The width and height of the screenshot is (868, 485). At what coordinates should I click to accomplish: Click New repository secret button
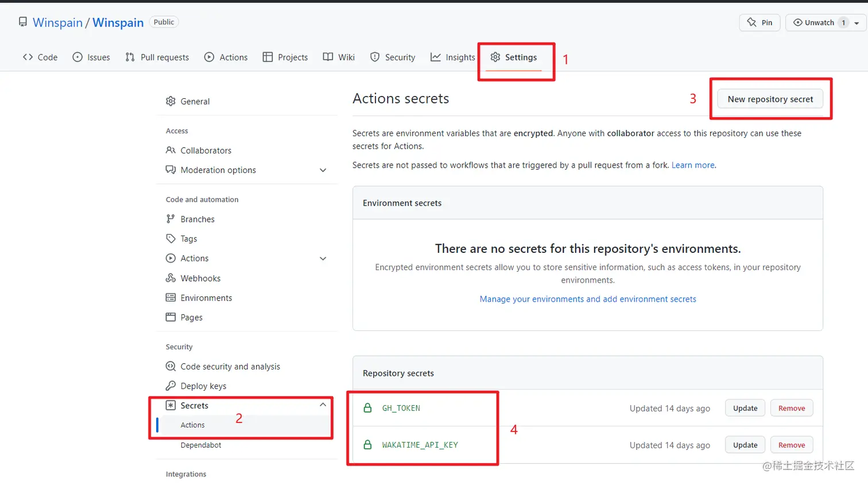pyautogui.click(x=770, y=99)
